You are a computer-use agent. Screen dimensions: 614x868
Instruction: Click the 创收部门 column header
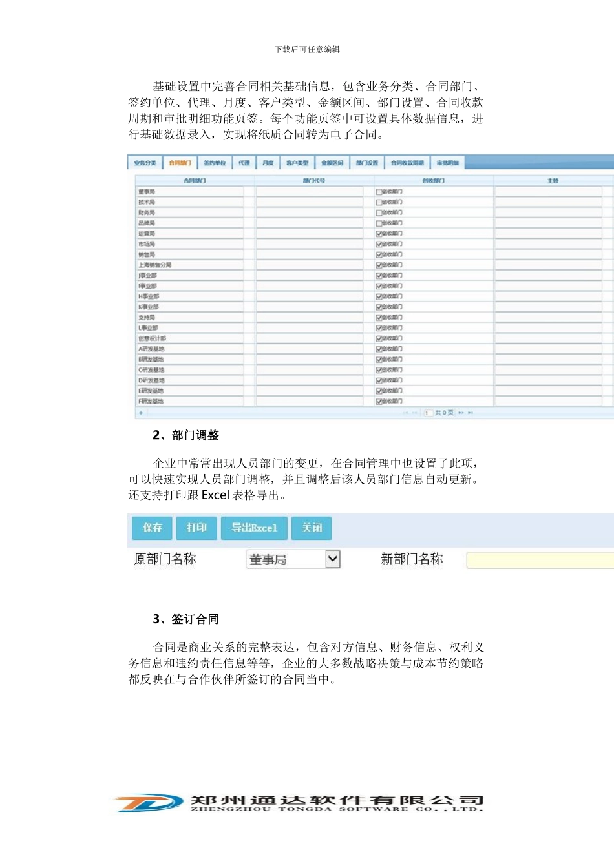click(433, 181)
